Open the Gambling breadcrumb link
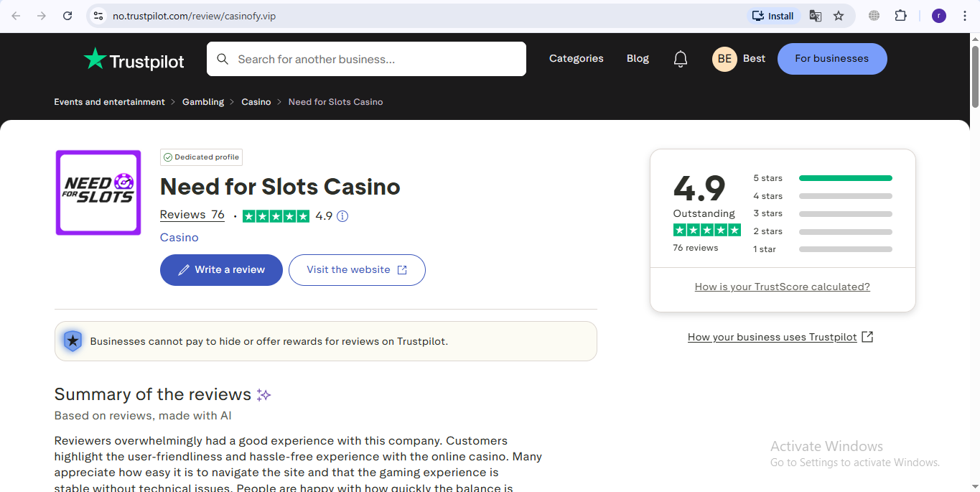This screenshot has width=980, height=492. [x=203, y=102]
